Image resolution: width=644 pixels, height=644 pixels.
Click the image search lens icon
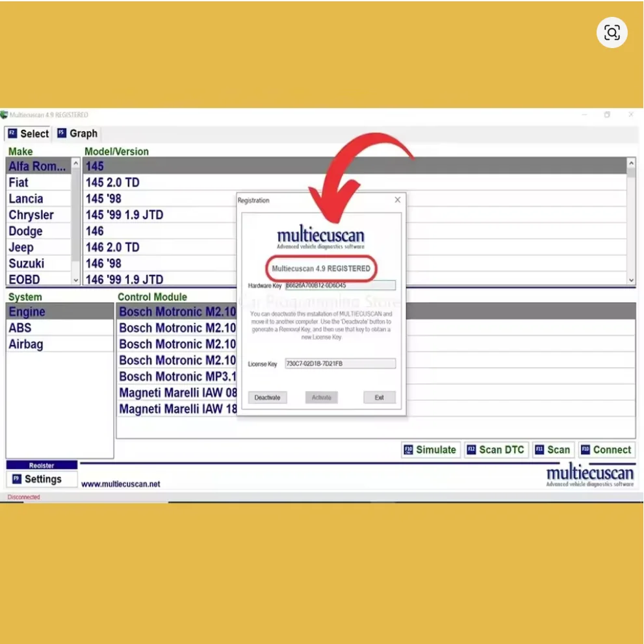(612, 32)
